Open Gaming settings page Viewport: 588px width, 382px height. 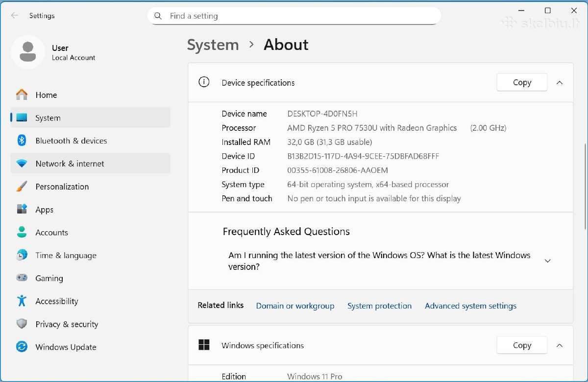90,278
